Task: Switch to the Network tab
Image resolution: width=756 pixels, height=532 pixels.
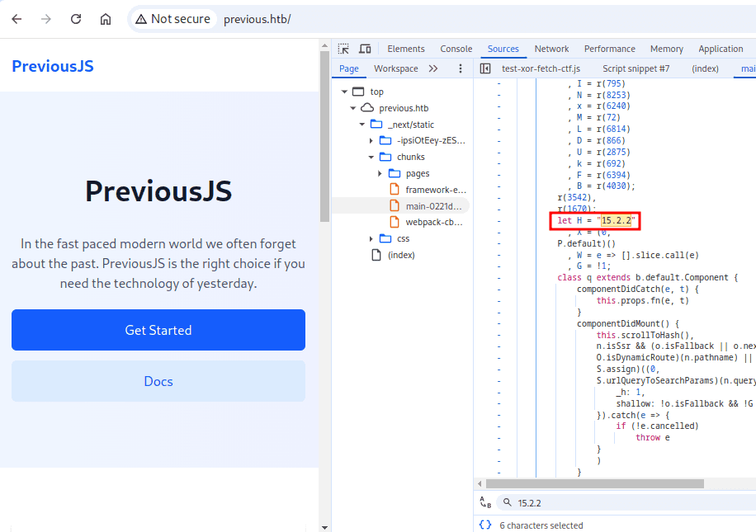Action: pyautogui.click(x=551, y=49)
